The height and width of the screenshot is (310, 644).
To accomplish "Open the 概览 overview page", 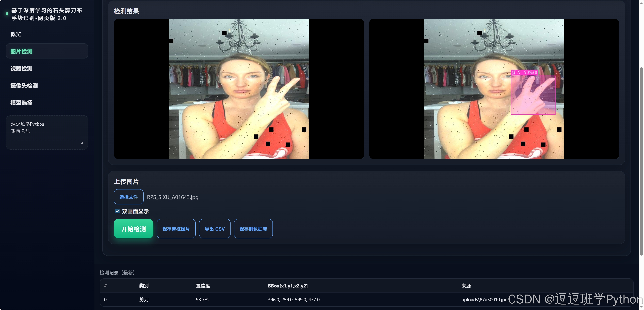I will 16,34.
